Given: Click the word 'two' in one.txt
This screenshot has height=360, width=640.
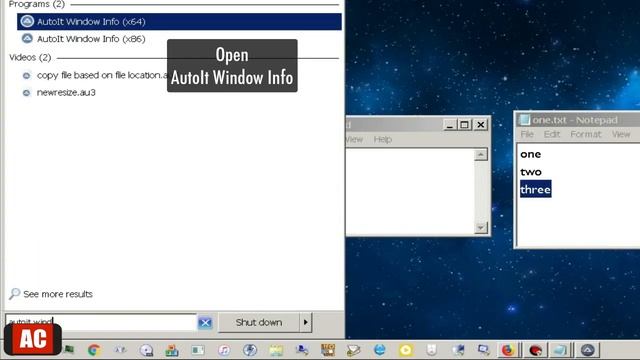Looking at the screenshot, I should (531, 172).
